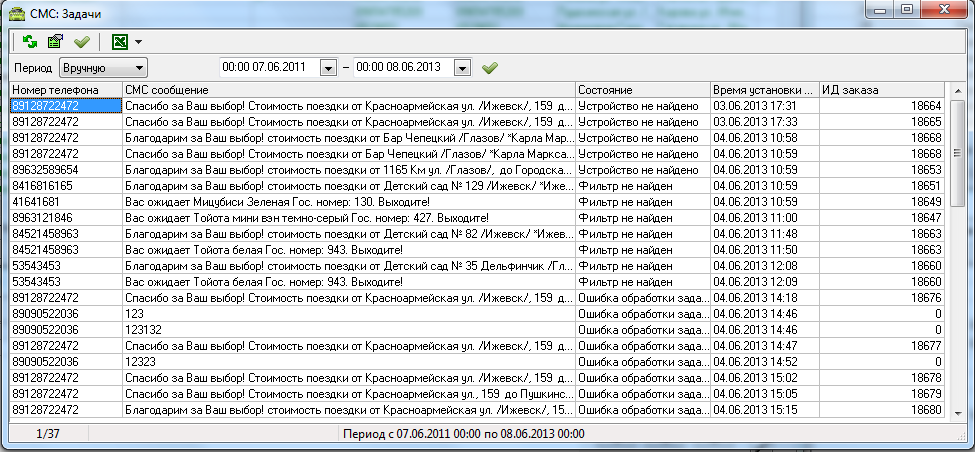The width and height of the screenshot is (975, 452).
Task: Open the end date 08.06.2013 calendar dropdown
Action: (x=462, y=68)
